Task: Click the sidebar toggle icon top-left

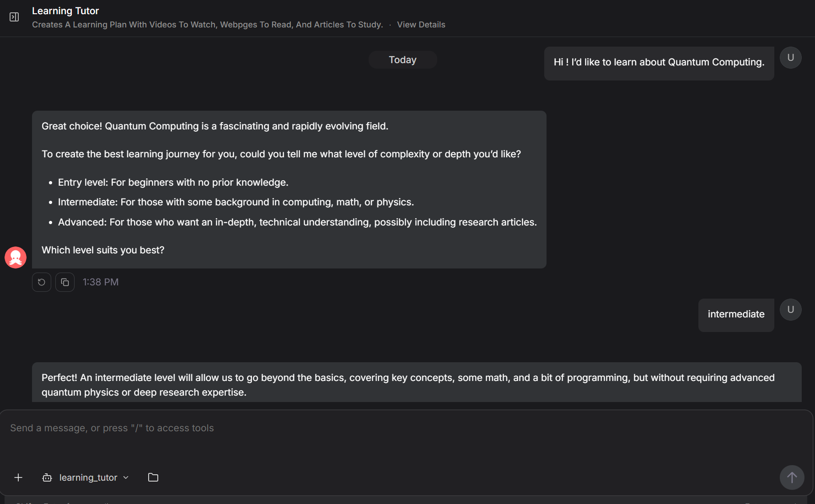Action: point(14,17)
